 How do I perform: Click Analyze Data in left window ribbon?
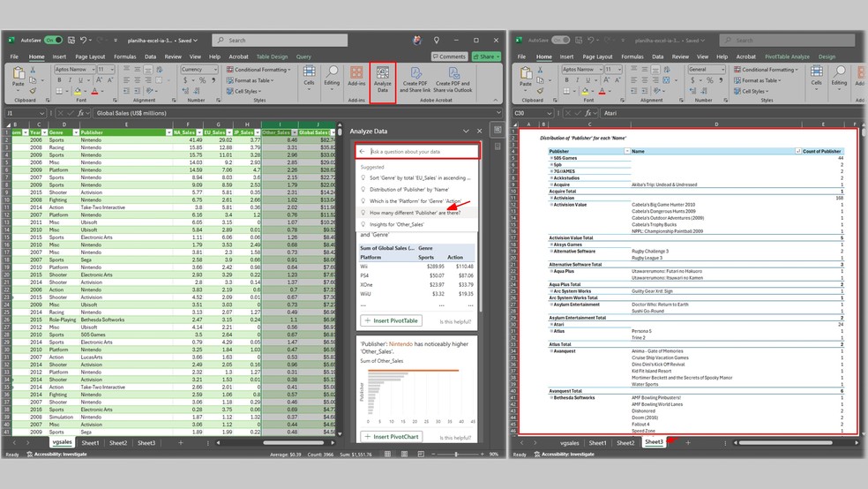(x=383, y=81)
